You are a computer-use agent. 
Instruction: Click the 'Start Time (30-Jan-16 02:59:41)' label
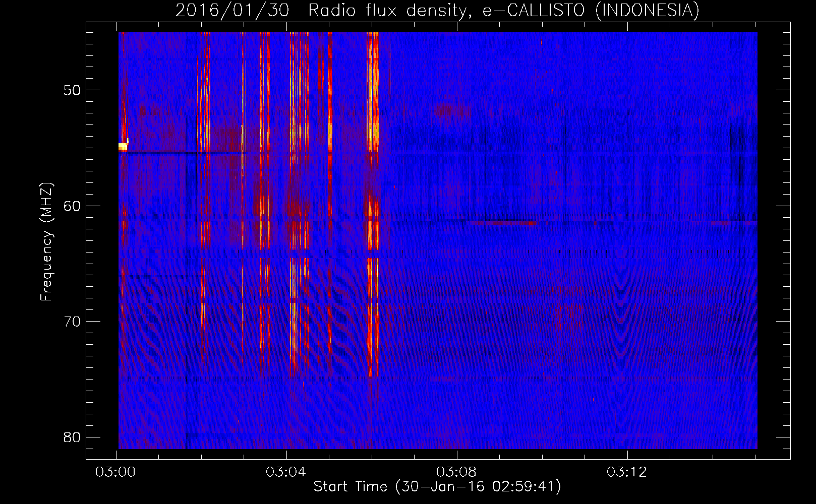(437, 486)
